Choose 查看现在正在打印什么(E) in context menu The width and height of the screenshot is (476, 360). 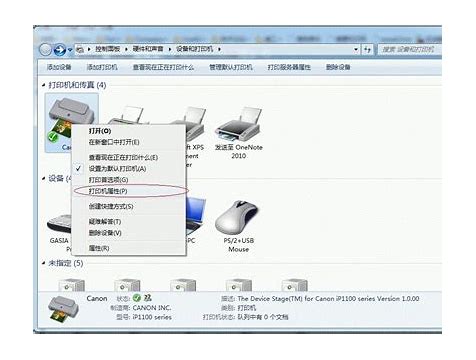[129, 157]
